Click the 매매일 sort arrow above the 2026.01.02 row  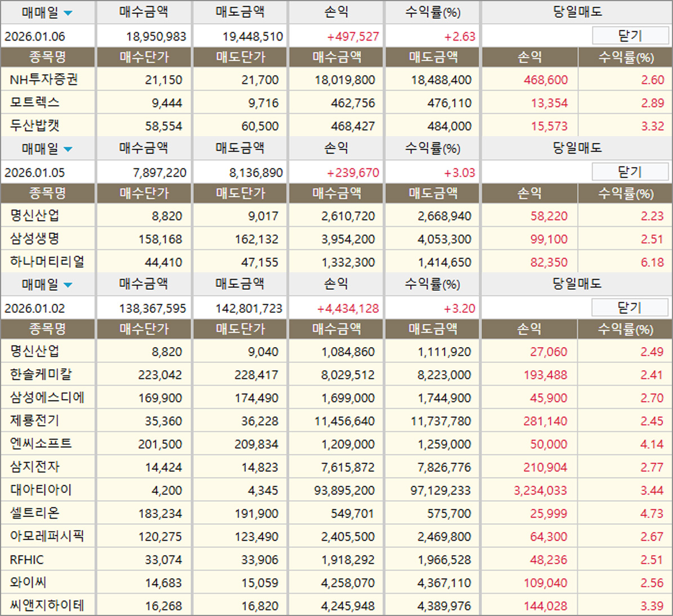pos(68,285)
